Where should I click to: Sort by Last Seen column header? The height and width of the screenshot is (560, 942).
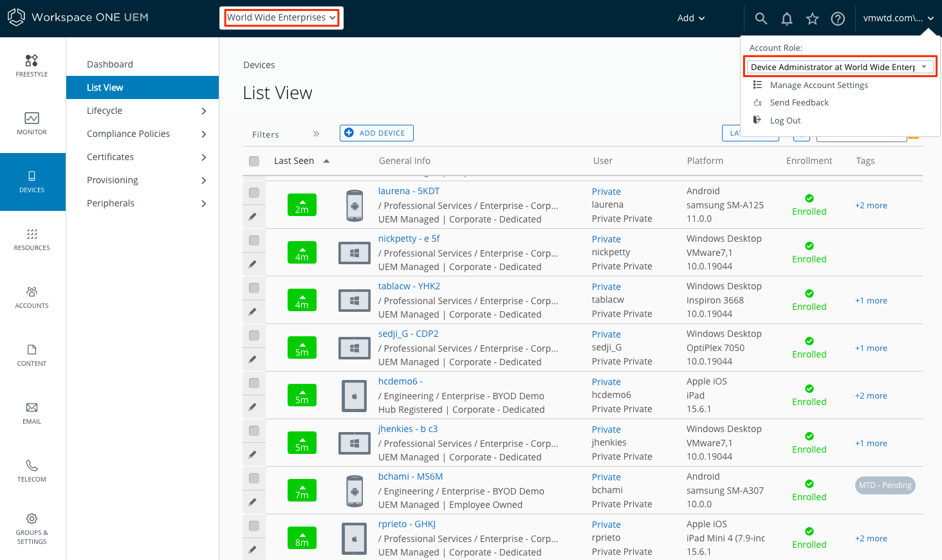[x=294, y=161]
